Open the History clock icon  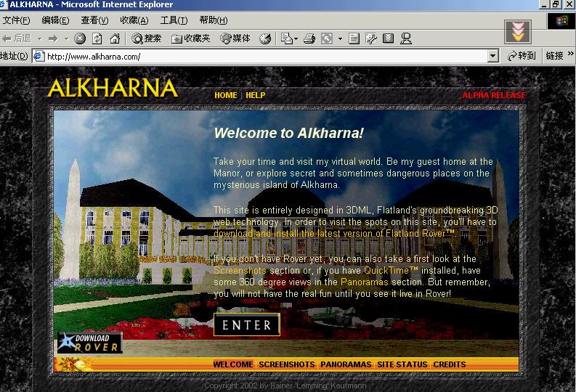[x=265, y=38]
